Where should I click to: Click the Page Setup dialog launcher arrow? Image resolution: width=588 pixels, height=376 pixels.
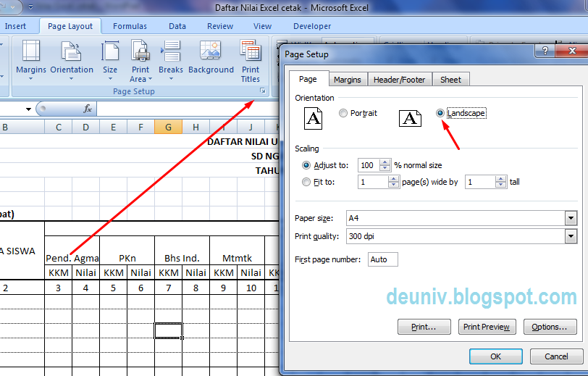pyautogui.click(x=263, y=91)
